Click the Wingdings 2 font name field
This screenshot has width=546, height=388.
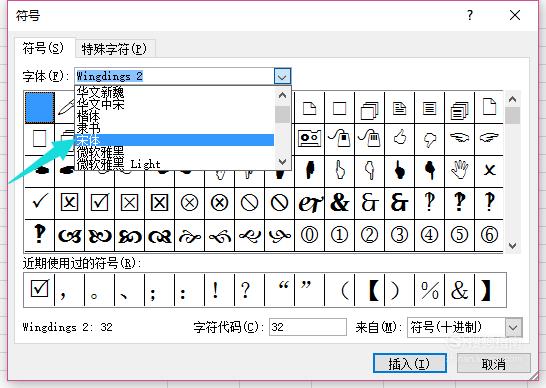pos(174,76)
